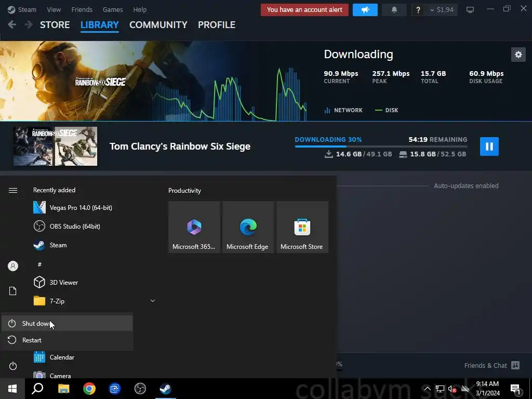The width and height of the screenshot is (532, 399).
Task: Pause the Rainbow Six Siege download
Action: click(489, 146)
